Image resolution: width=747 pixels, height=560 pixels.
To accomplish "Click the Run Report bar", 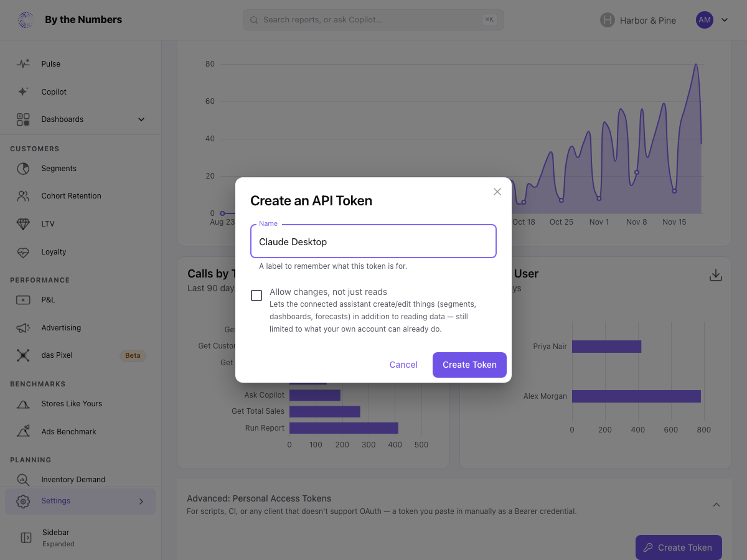I will click(344, 428).
